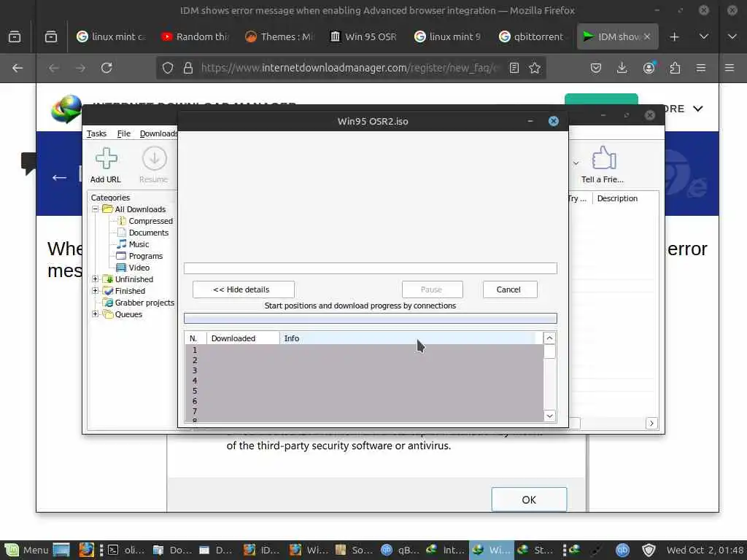The width and height of the screenshot is (747, 560).
Task: Click the site padlock icon
Action: click(x=188, y=68)
